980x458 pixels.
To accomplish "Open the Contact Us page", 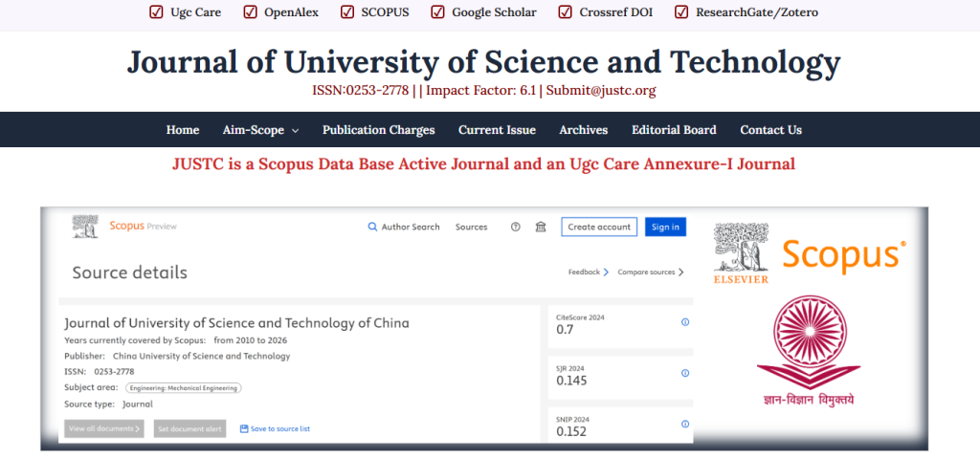I will click(770, 130).
